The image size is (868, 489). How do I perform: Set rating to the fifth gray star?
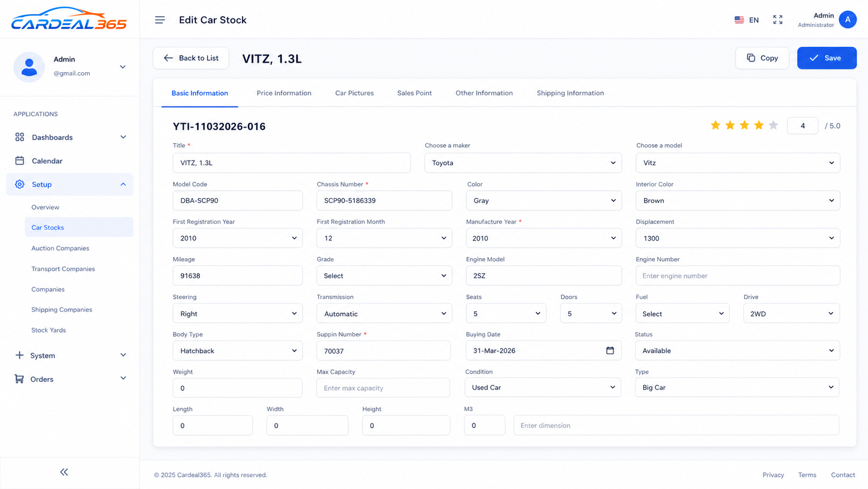pyautogui.click(x=774, y=125)
